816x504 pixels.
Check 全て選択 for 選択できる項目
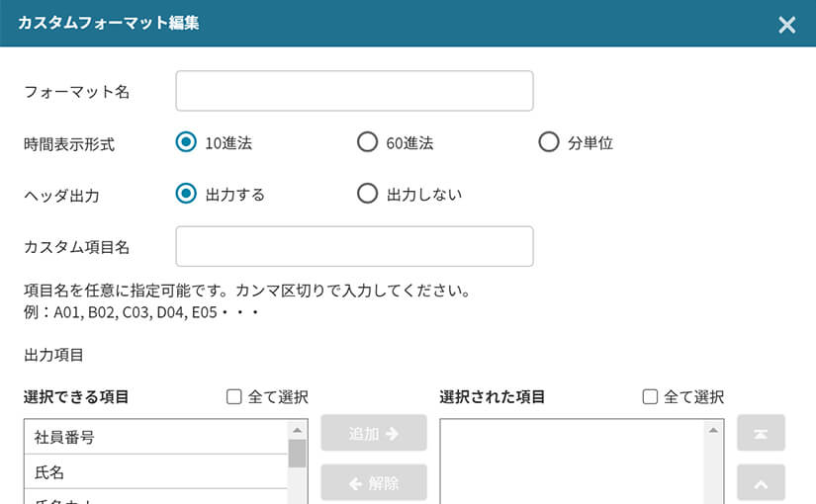234,397
